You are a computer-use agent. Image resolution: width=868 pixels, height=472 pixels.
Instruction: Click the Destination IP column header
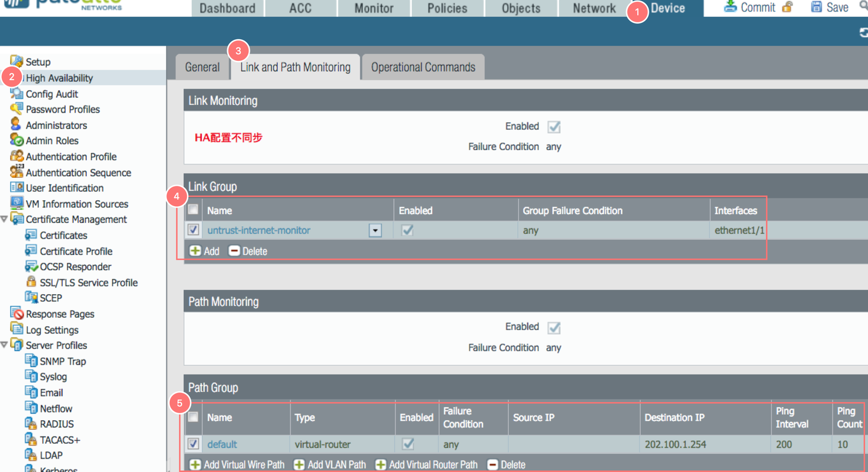pyautogui.click(x=675, y=417)
